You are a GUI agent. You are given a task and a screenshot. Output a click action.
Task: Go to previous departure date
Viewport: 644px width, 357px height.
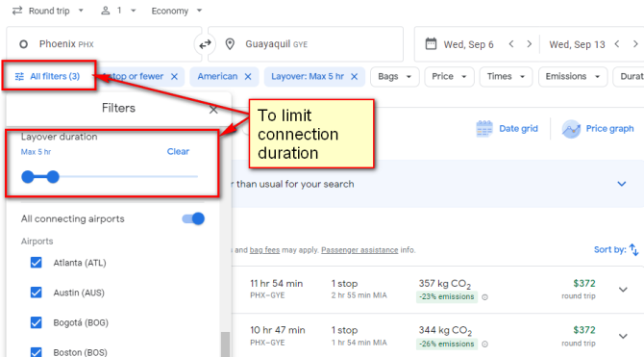(511, 44)
